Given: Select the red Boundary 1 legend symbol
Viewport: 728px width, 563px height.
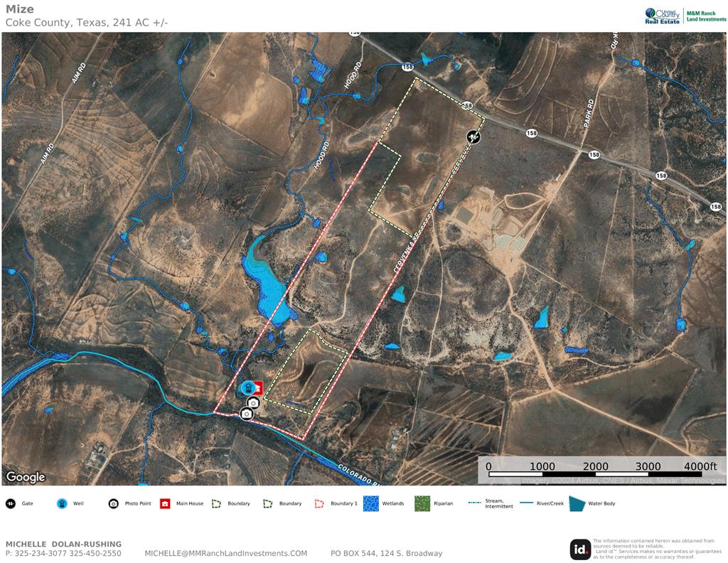Looking at the screenshot, I should (x=319, y=503).
